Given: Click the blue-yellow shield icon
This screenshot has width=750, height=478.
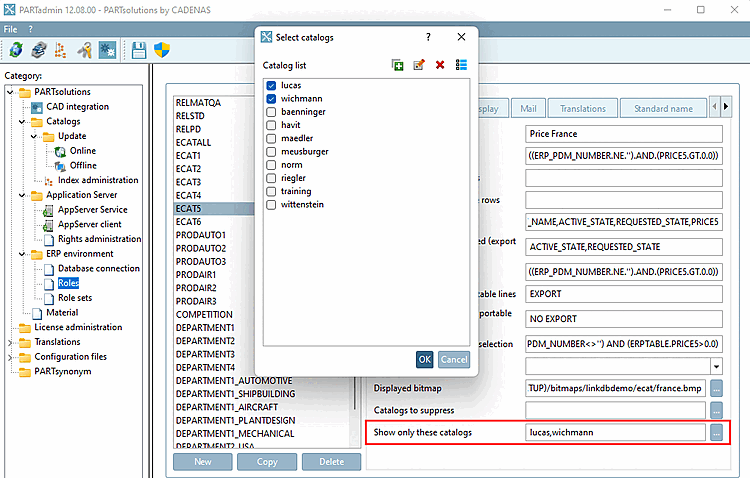Looking at the screenshot, I should click(162, 50).
